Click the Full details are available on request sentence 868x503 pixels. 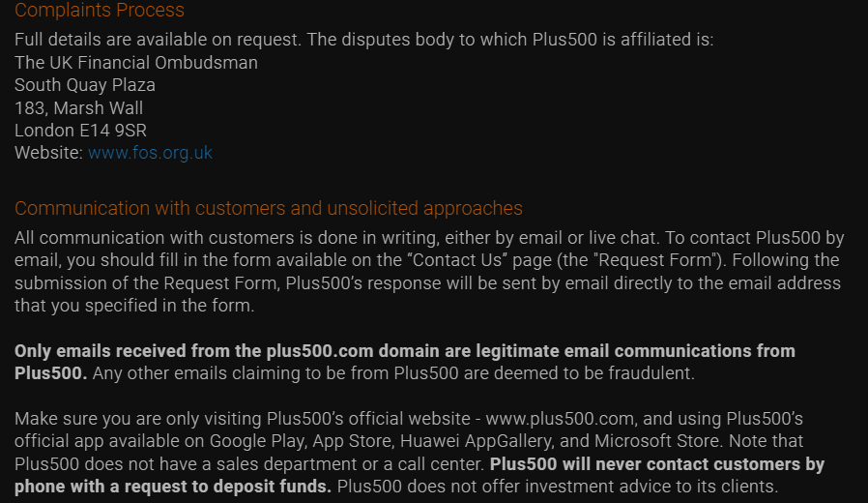[158, 40]
